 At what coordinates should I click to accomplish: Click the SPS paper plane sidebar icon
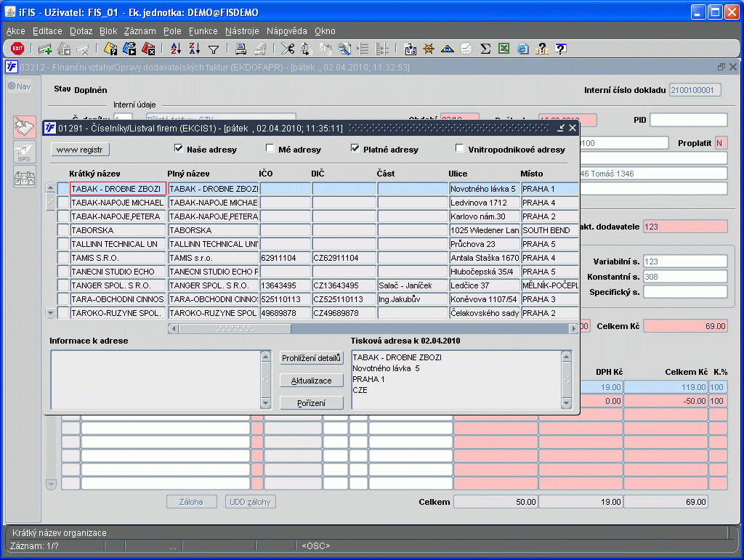pyautogui.click(x=25, y=153)
